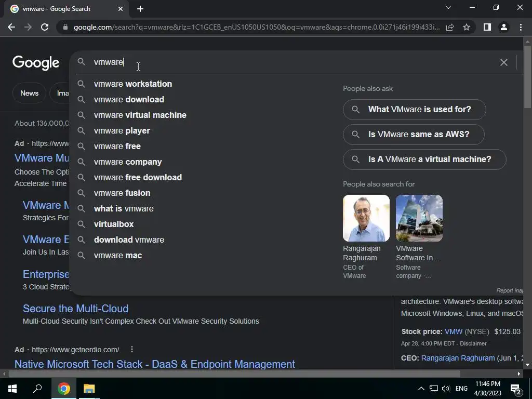The width and height of the screenshot is (532, 399).
Task: Select suggestion vmware company
Action: (x=128, y=162)
